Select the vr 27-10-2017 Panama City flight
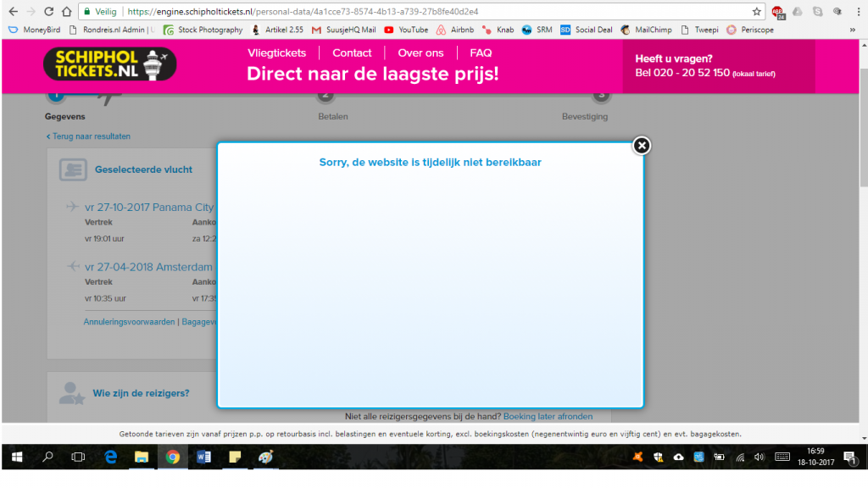The width and height of the screenshot is (868, 488). (x=149, y=208)
